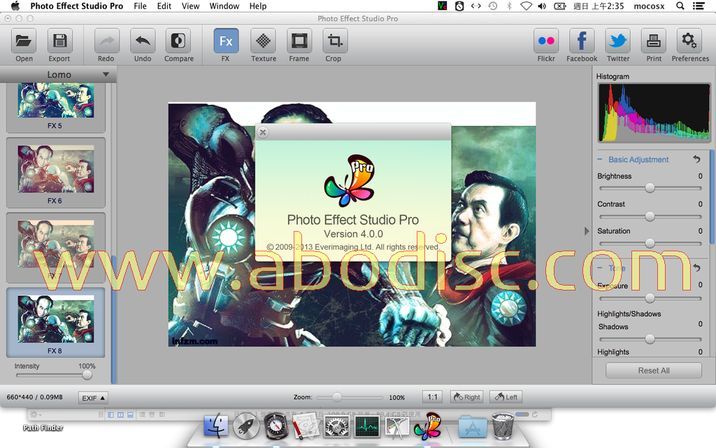The height and width of the screenshot is (448, 716).
Task: Toggle the Compare before/after view
Action: click(178, 42)
